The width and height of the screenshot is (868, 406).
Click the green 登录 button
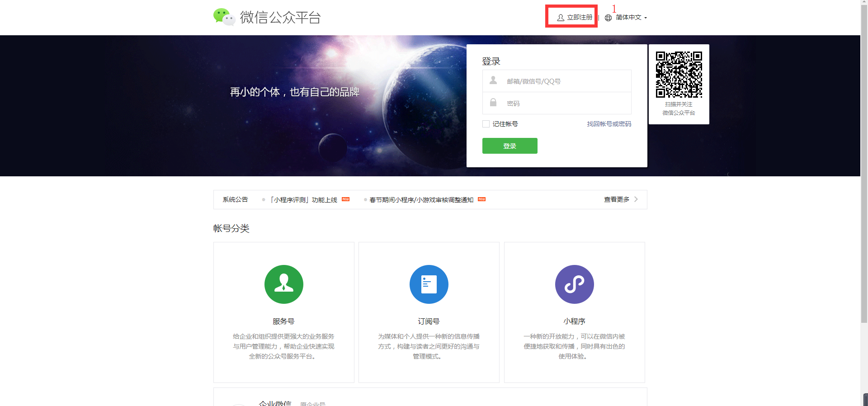click(x=509, y=146)
